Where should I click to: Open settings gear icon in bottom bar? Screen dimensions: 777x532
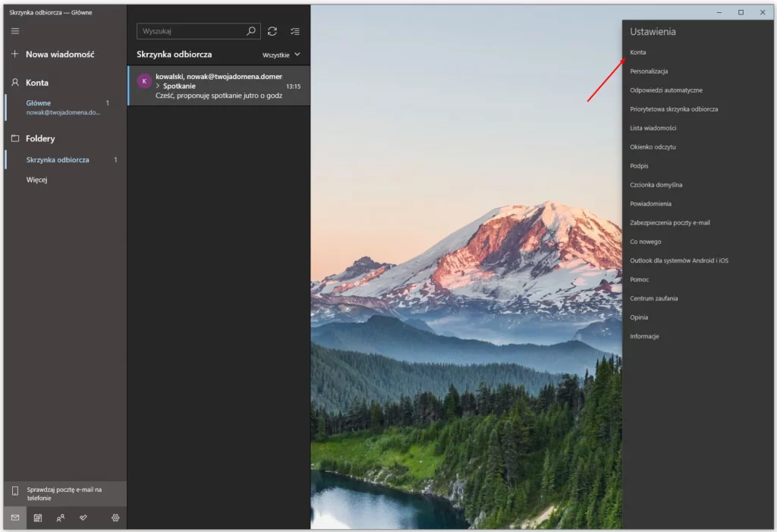click(x=115, y=518)
